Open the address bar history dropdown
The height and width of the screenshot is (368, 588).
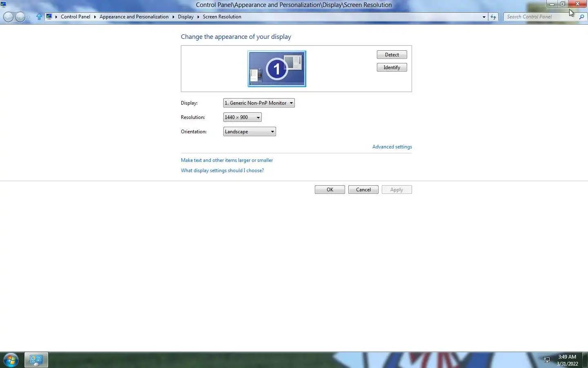[484, 17]
